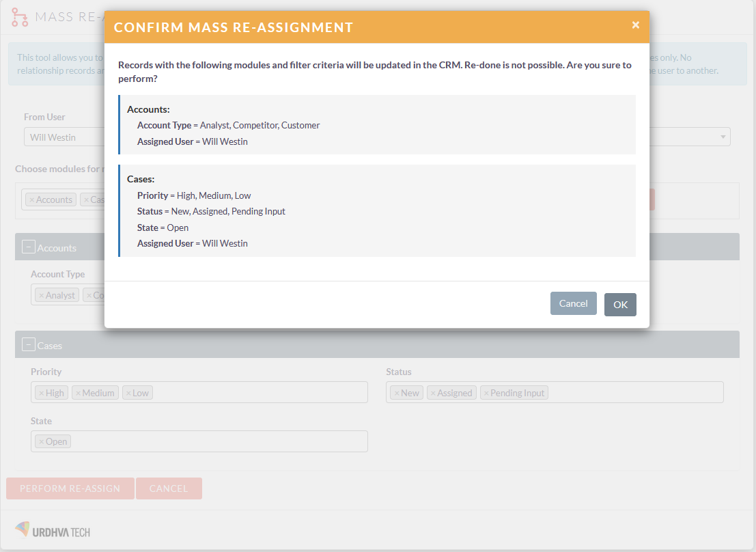Remove the Medium priority filter tag
The image size is (756, 552).
78,392
